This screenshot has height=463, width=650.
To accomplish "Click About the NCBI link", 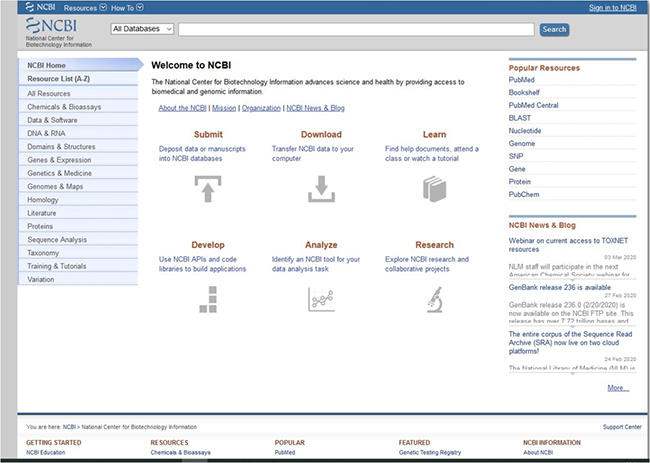I will (x=182, y=108).
